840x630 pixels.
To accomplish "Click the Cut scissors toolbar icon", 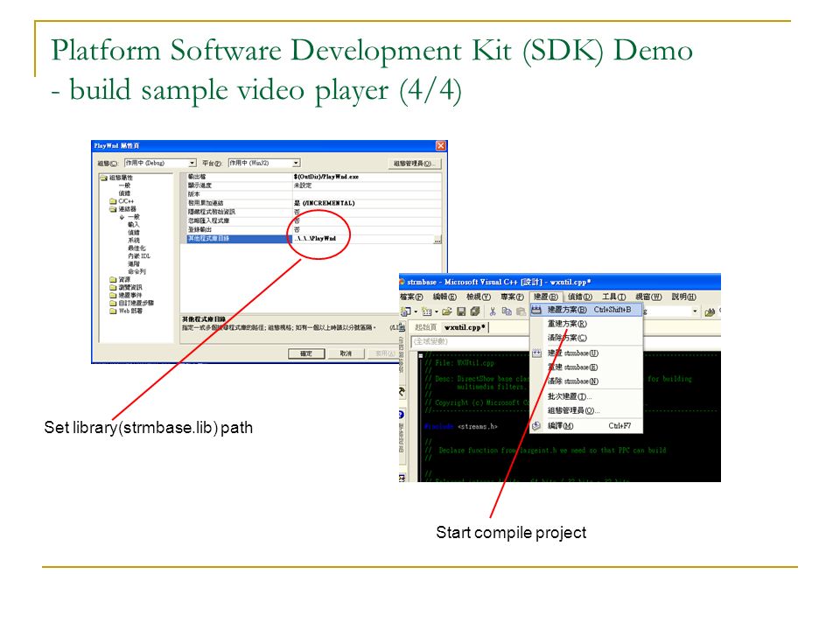I will (x=493, y=311).
